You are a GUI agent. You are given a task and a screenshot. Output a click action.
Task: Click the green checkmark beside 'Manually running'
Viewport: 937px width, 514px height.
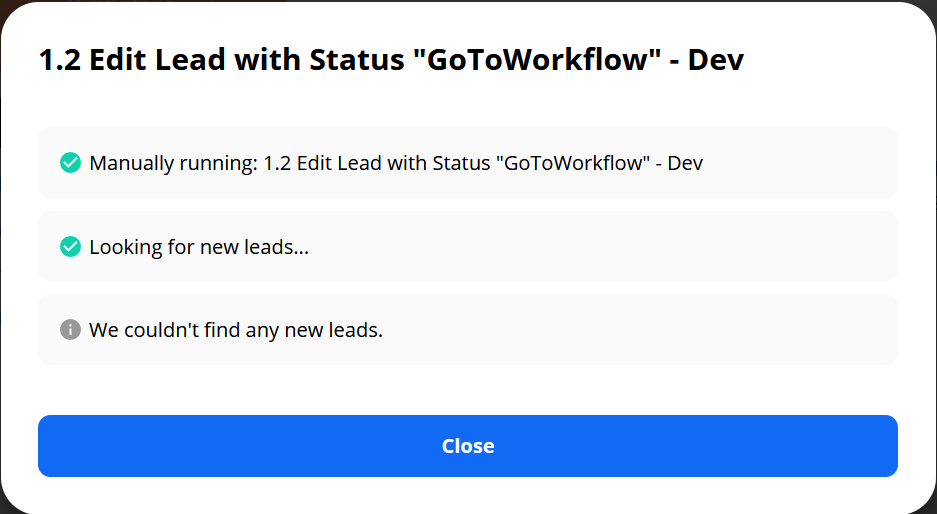coord(71,163)
